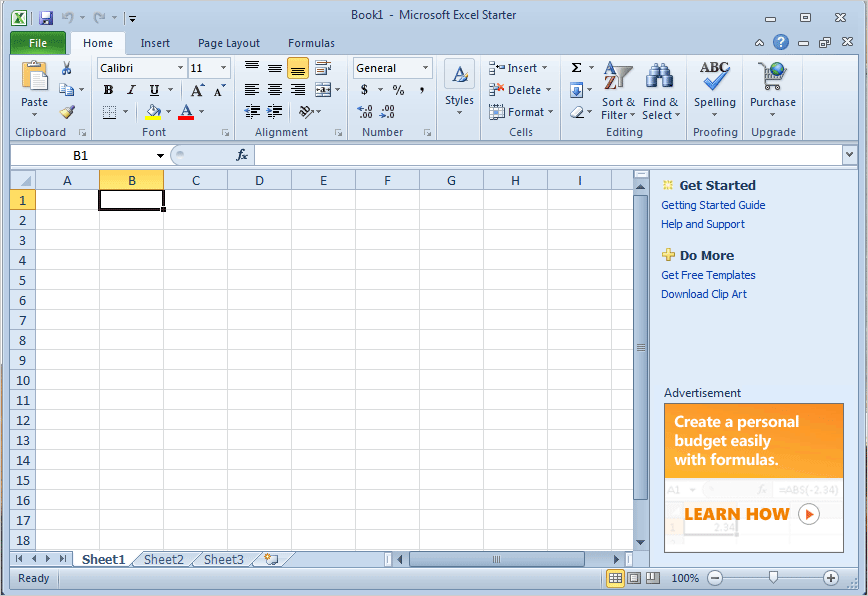Minimize the ribbon with caret icon
Viewport: 868px width, 596px height.
[760, 43]
